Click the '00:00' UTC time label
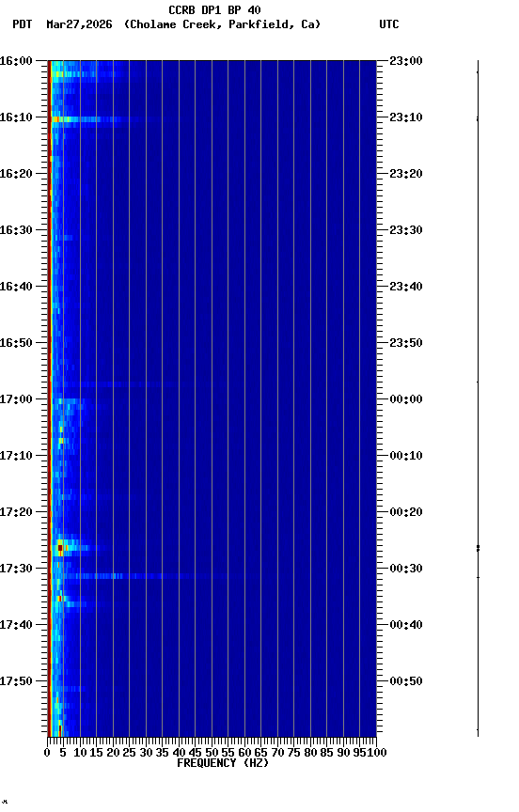Screen dimensions: 519x812 point(406,399)
